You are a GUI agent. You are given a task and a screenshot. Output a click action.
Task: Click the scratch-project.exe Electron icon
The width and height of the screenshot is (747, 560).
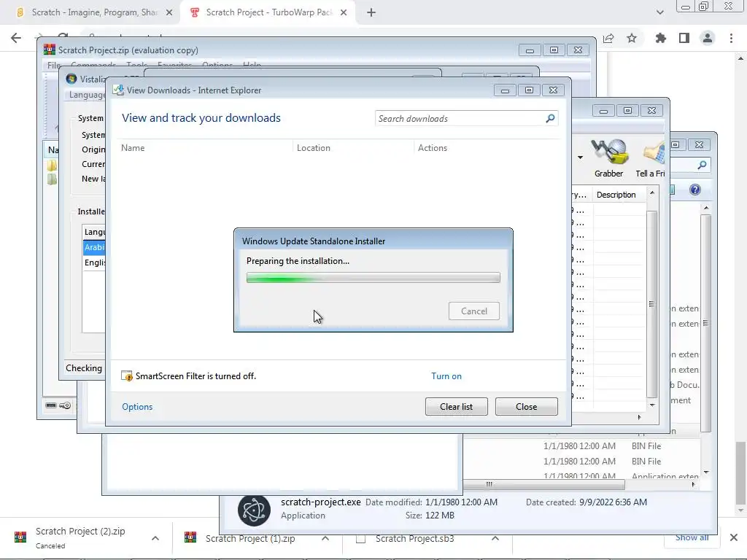(254, 510)
